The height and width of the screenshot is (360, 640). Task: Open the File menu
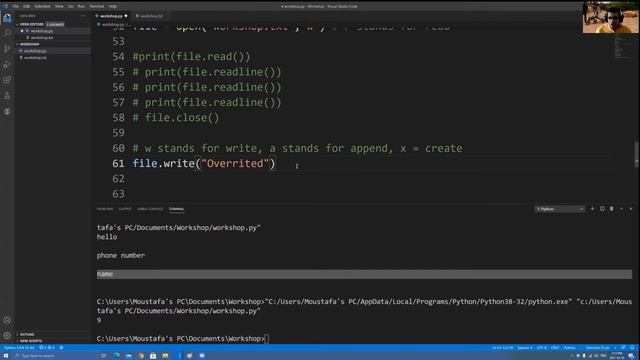(16, 7)
